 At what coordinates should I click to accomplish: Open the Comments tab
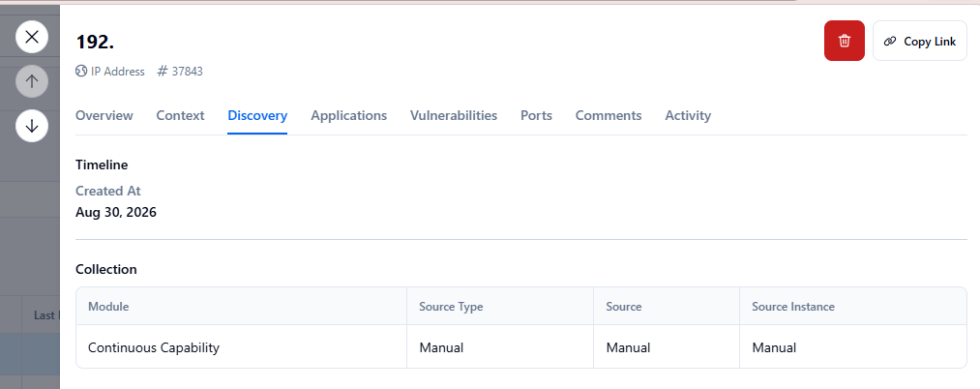[x=609, y=116]
